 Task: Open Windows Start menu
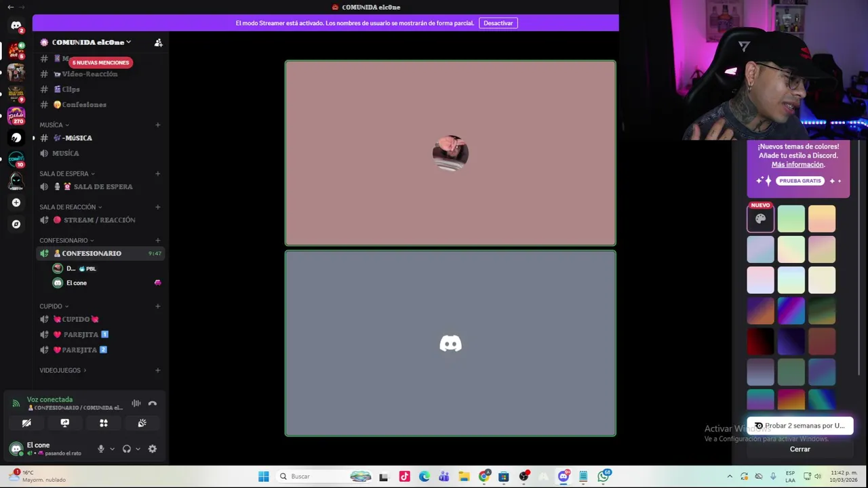[264, 476]
